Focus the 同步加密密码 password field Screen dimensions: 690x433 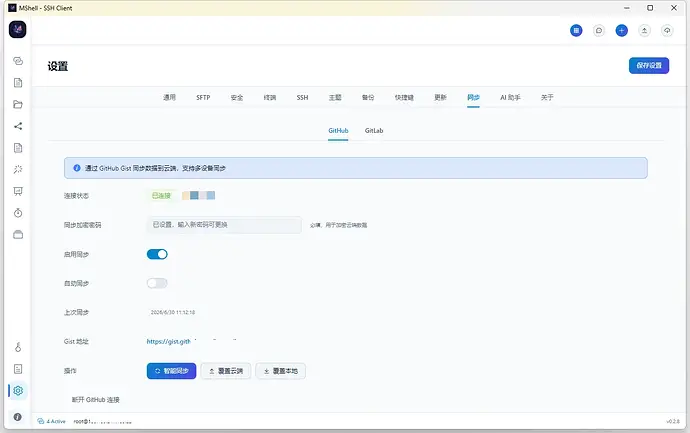(224, 225)
